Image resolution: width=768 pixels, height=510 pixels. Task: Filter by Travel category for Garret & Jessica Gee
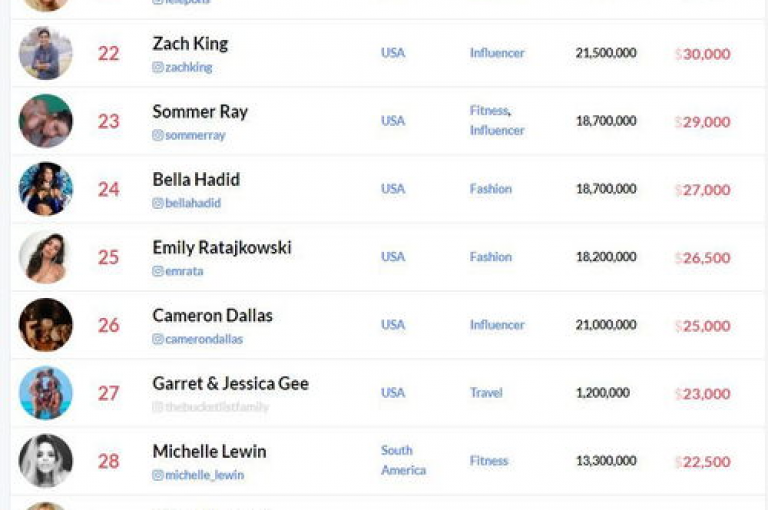click(486, 392)
